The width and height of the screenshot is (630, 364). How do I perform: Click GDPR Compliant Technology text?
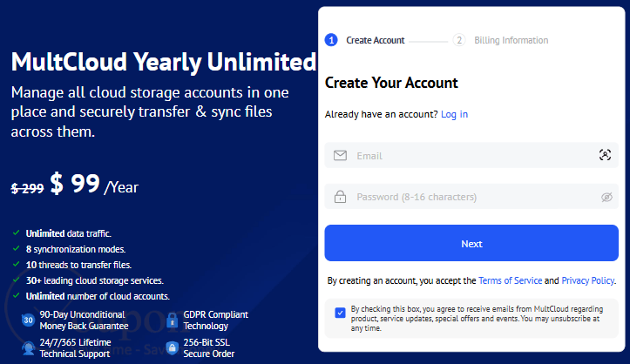pos(216,320)
